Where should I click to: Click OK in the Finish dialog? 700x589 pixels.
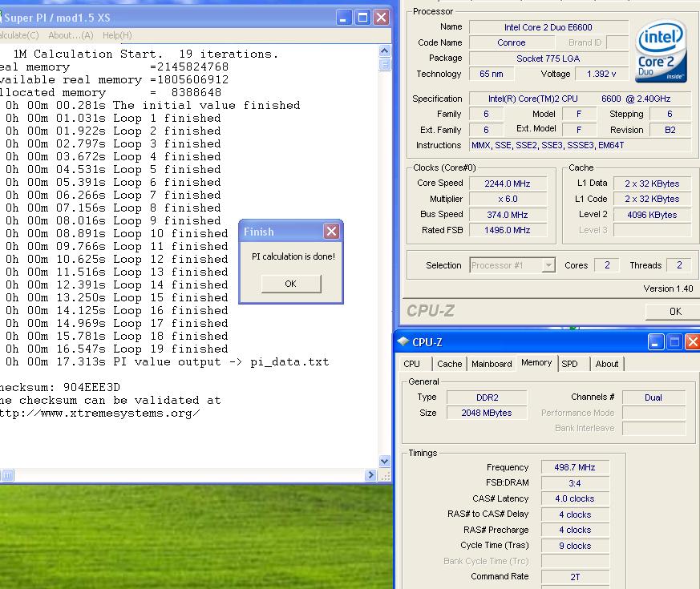point(290,284)
